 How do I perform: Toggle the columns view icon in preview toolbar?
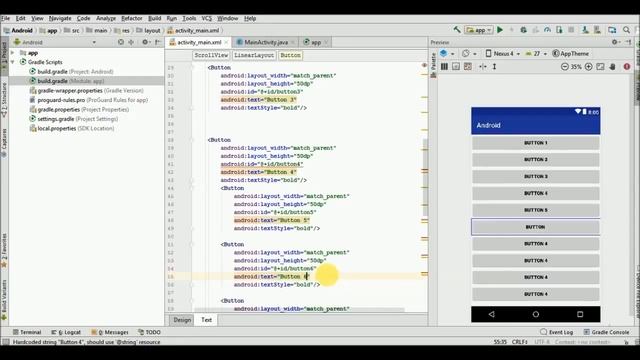tap(444, 67)
